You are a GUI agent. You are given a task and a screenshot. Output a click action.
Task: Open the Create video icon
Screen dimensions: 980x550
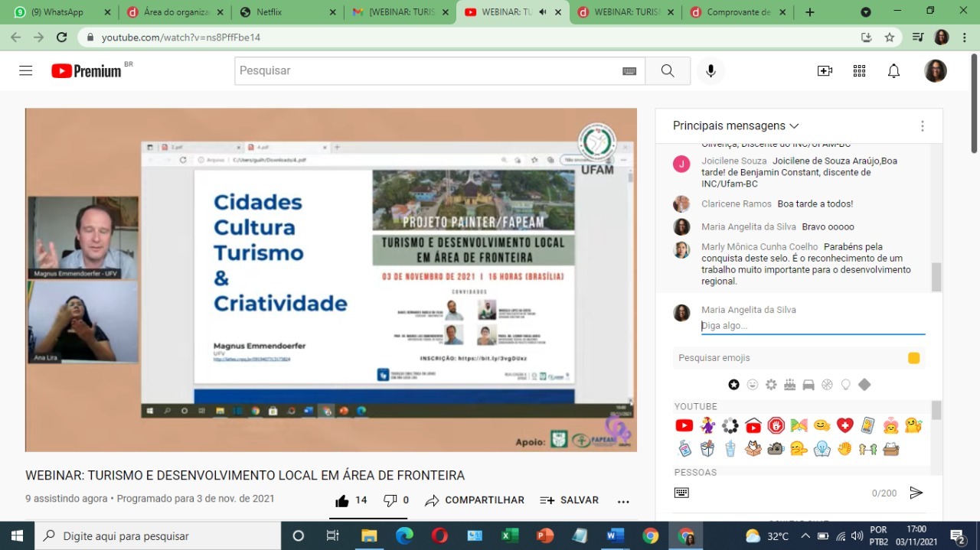(825, 71)
